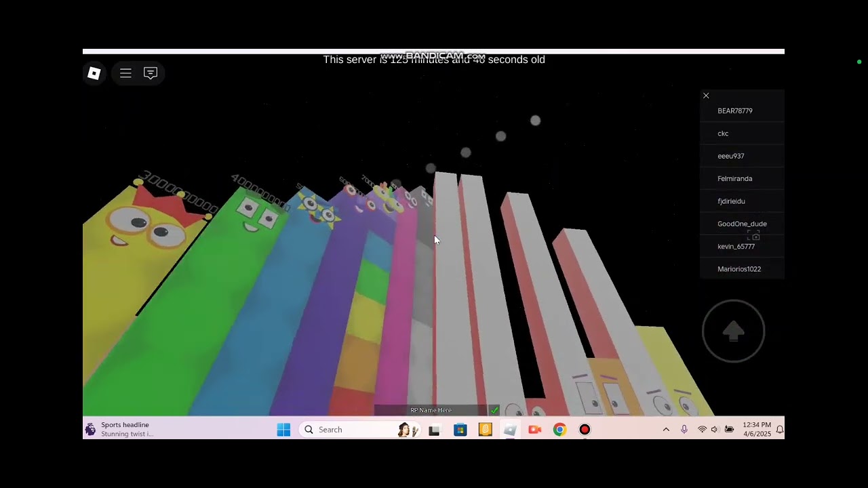Open Google Chrome from the taskbar
Screen dimensions: 868x488
559,430
